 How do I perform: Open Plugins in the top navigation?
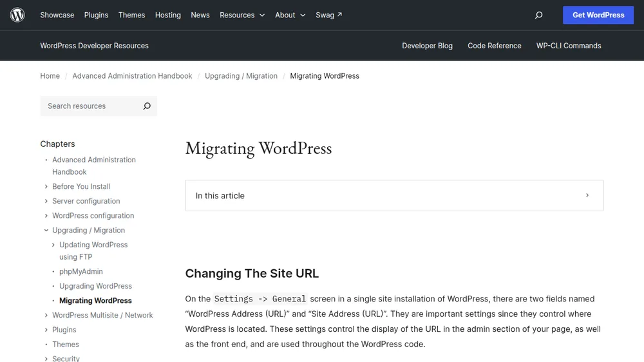coord(96,15)
